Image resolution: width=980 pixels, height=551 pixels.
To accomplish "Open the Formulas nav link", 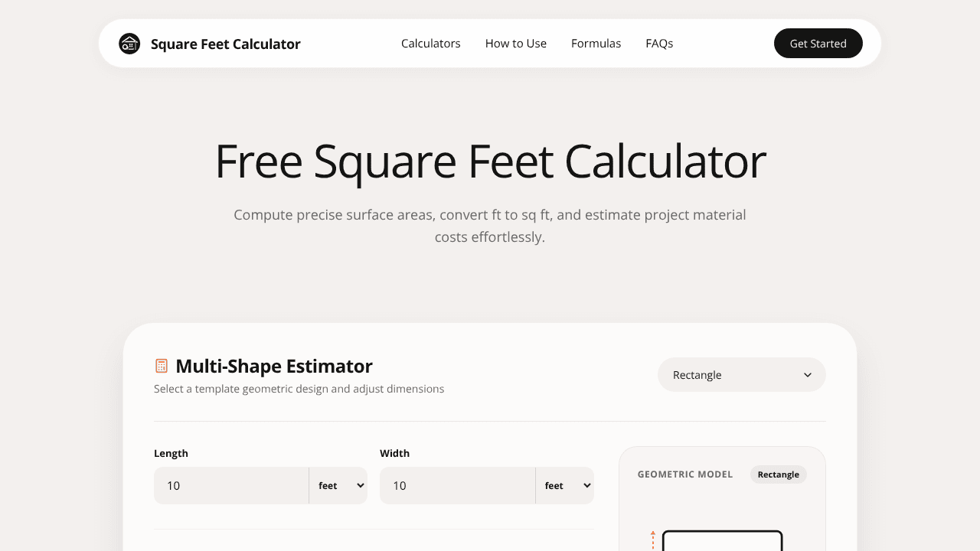I will point(596,44).
